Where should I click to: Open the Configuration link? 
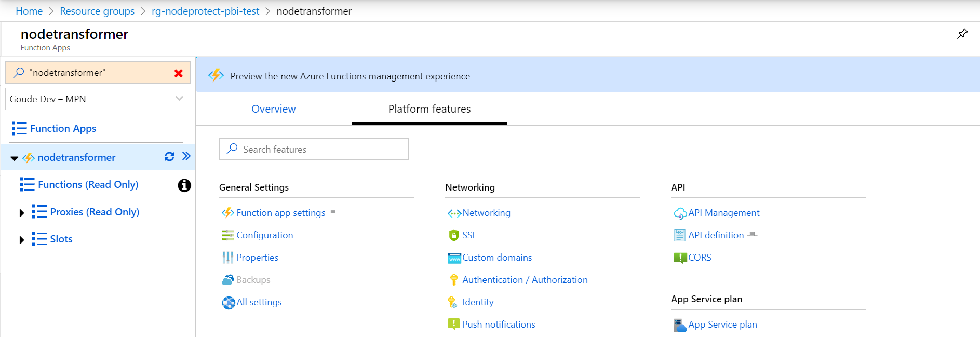click(x=265, y=235)
